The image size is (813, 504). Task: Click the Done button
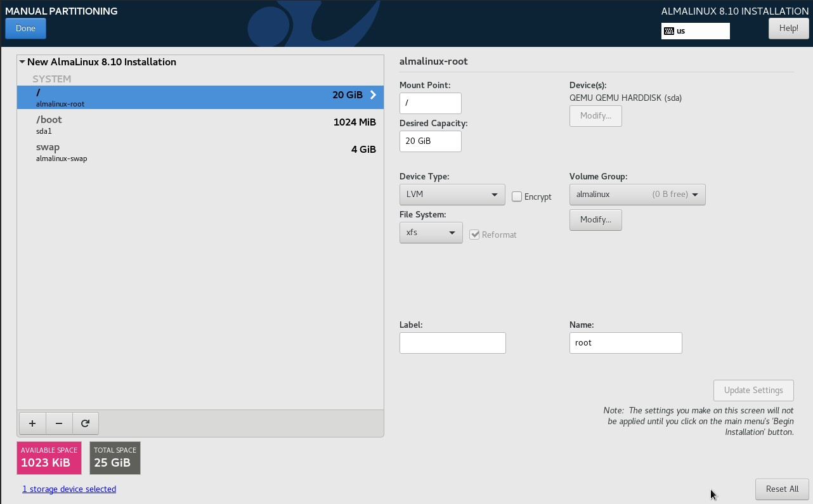(x=25, y=29)
